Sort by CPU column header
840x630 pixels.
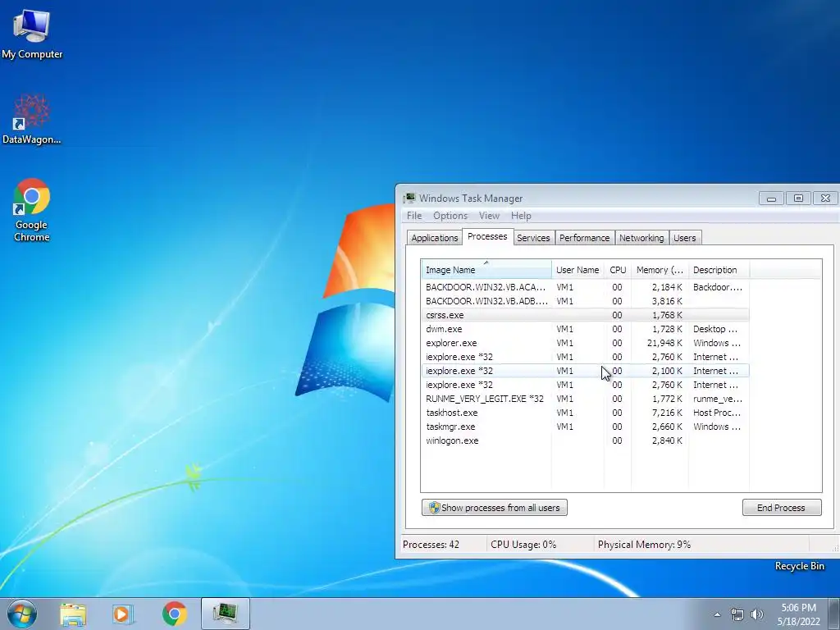618,269
